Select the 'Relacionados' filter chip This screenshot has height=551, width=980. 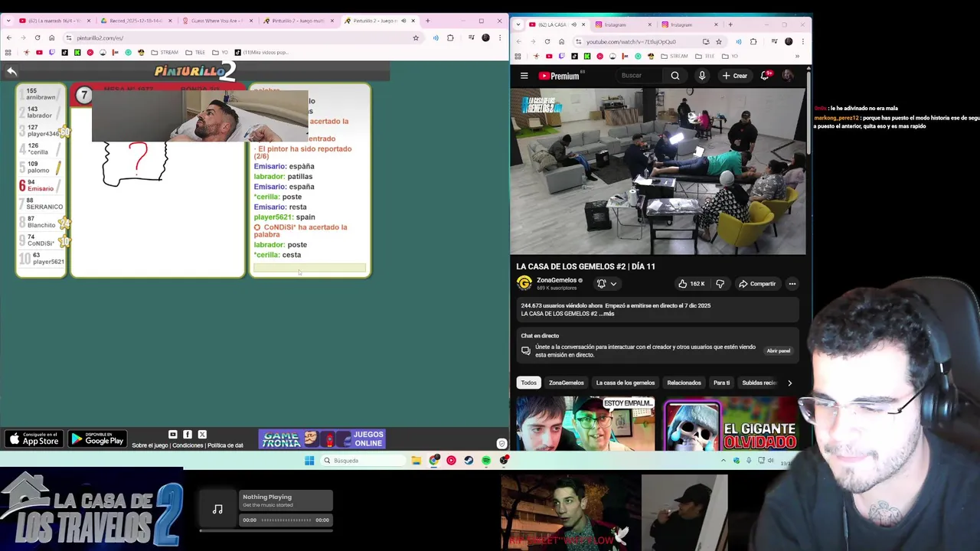[684, 383]
